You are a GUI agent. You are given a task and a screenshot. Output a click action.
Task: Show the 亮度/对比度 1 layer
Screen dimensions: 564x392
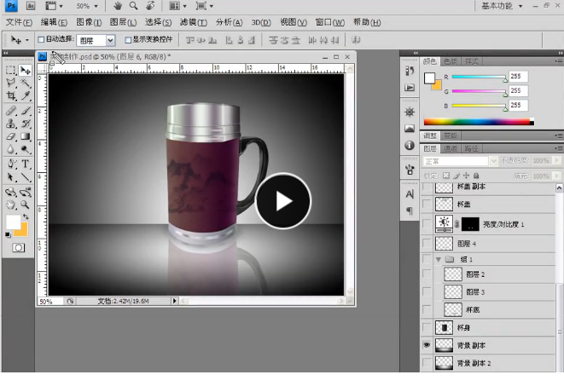coord(427,224)
